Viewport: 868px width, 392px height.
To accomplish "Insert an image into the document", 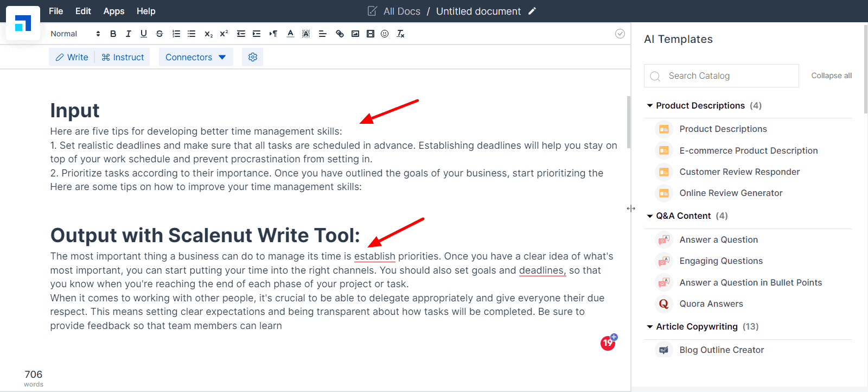I will [x=355, y=34].
